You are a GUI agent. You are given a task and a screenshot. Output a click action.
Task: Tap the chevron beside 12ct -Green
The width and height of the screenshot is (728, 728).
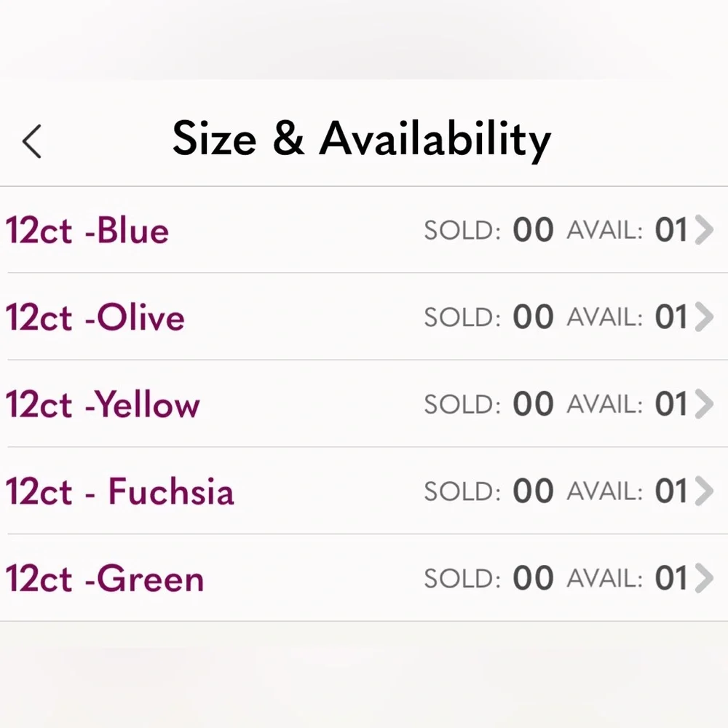pos(704,578)
